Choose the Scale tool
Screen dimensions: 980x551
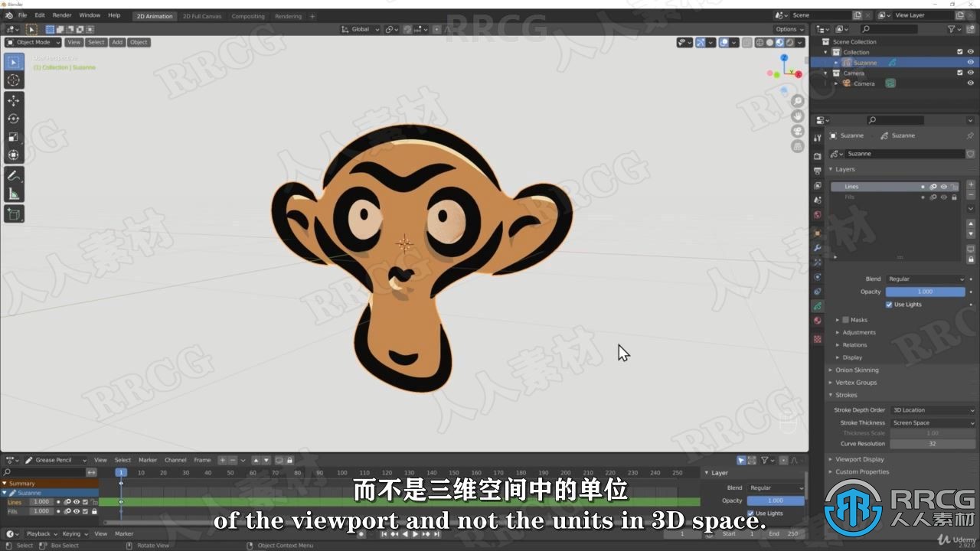pyautogui.click(x=14, y=137)
